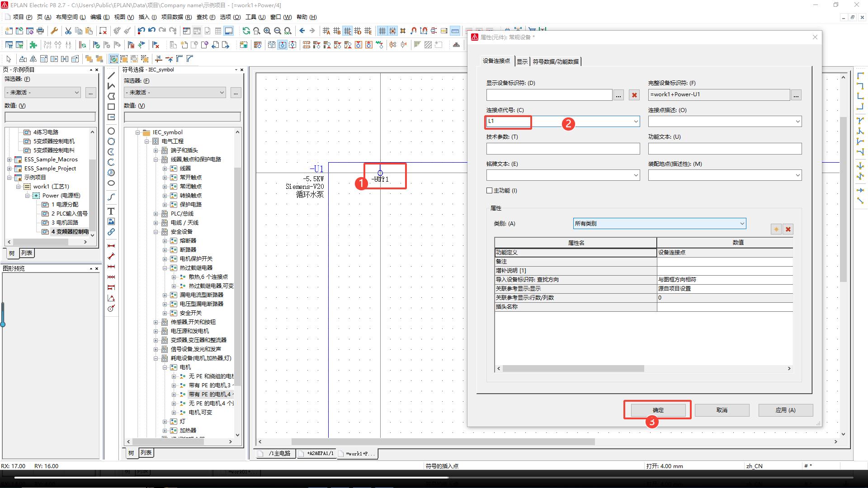Image resolution: width=868 pixels, height=488 pixels.
Task: Open the 连接点代号 dropdown arrow
Action: (x=636, y=122)
